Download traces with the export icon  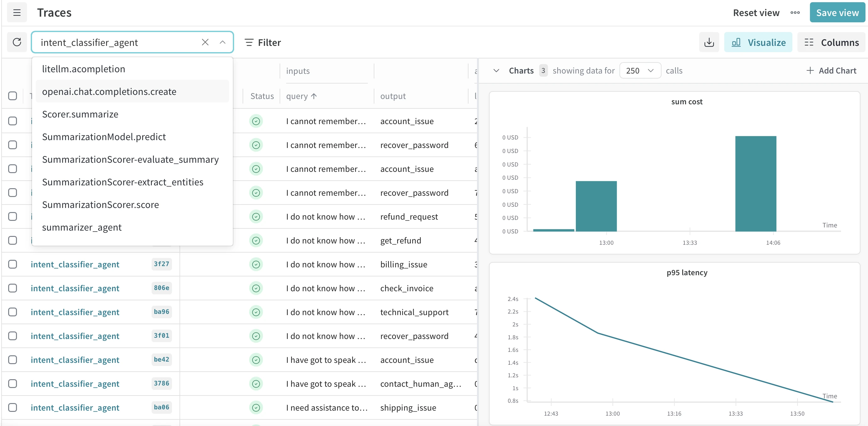pyautogui.click(x=709, y=42)
